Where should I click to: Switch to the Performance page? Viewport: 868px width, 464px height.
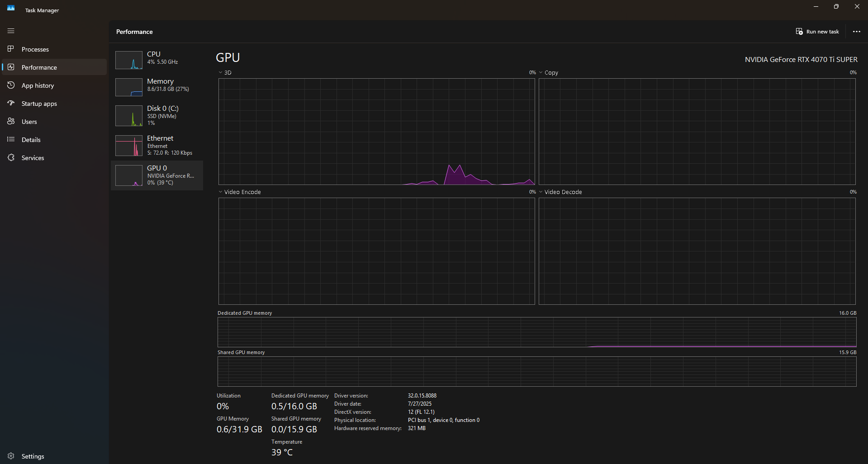pyautogui.click(x=54, y=67)
